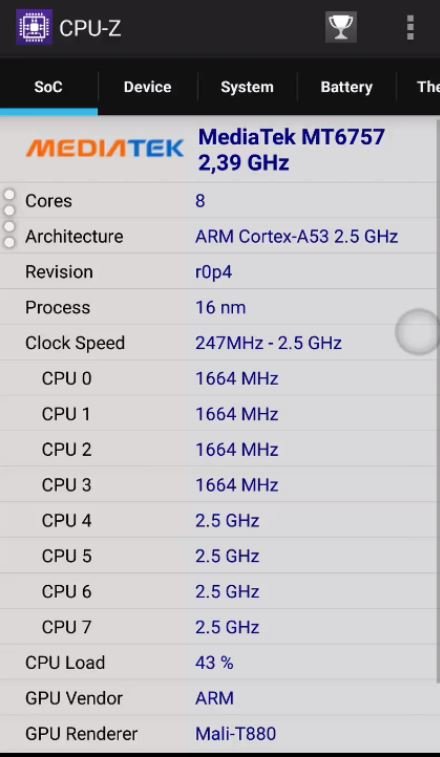Click the CPU 4 frequency row

217,520
